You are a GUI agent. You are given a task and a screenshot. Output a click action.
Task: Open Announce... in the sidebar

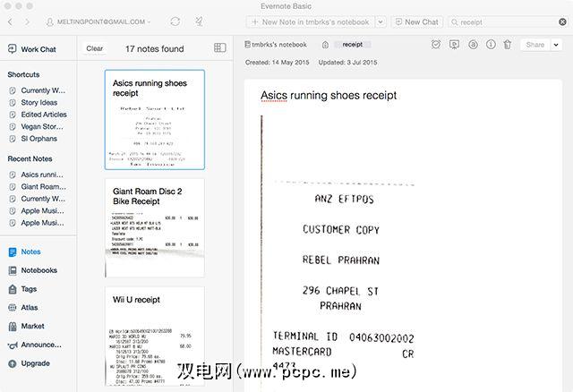[x=35, y=345]
